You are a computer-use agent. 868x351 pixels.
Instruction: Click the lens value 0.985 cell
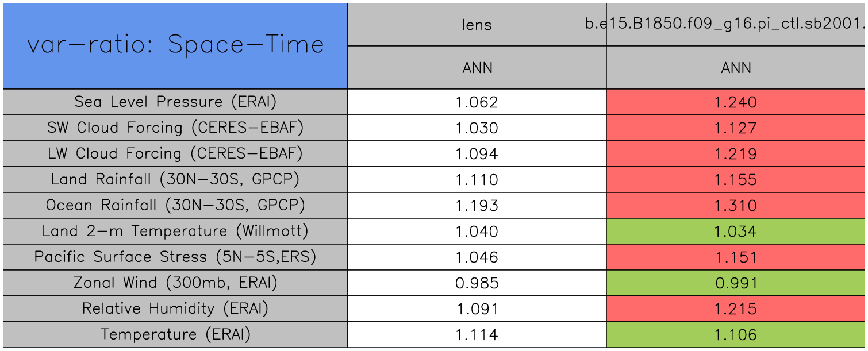477,283
